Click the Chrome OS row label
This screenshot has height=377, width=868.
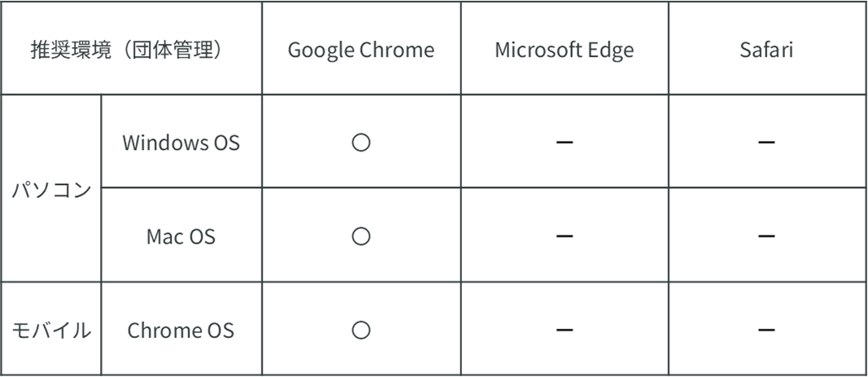click(x=181, y=331)
